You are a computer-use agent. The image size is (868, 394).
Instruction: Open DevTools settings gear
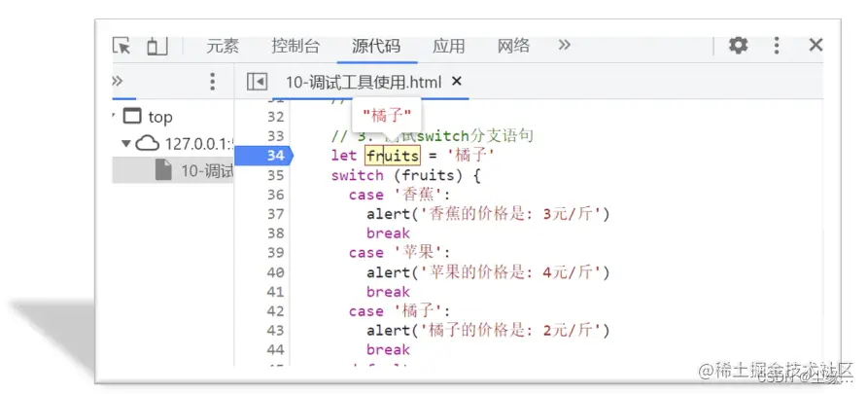pos(738,45)
